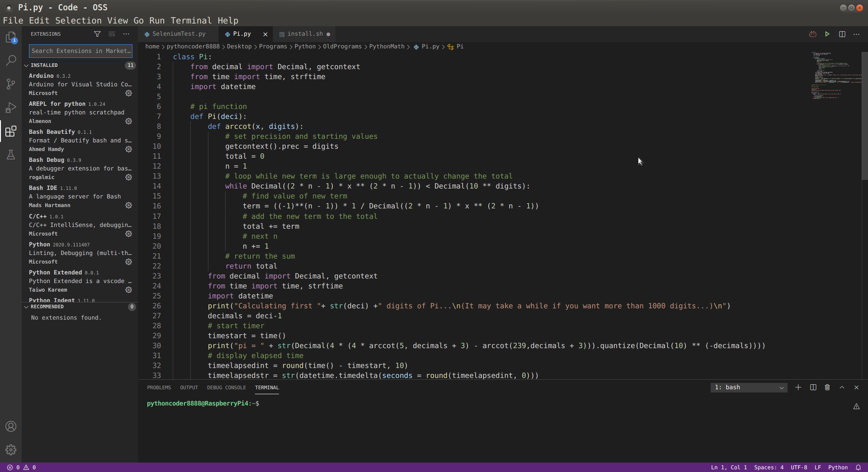Click the code minimap preview
This screenshot has height=472, width=868.
835,76
